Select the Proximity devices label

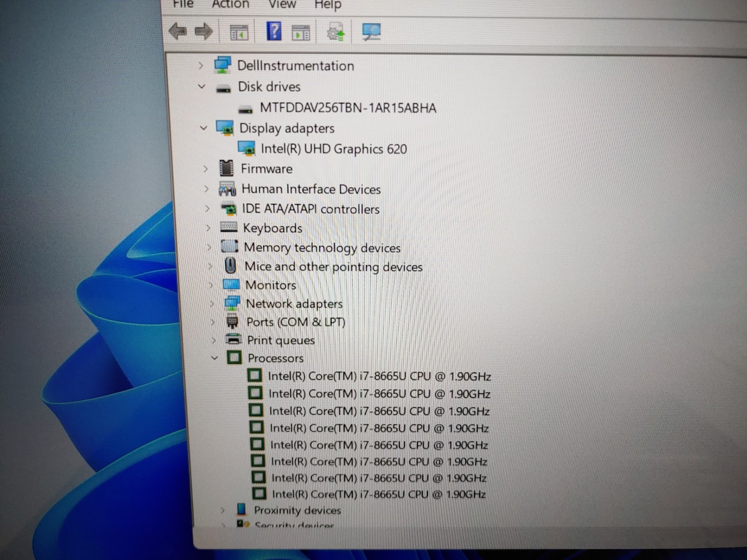pyautogui.click(x=297, y=510)
